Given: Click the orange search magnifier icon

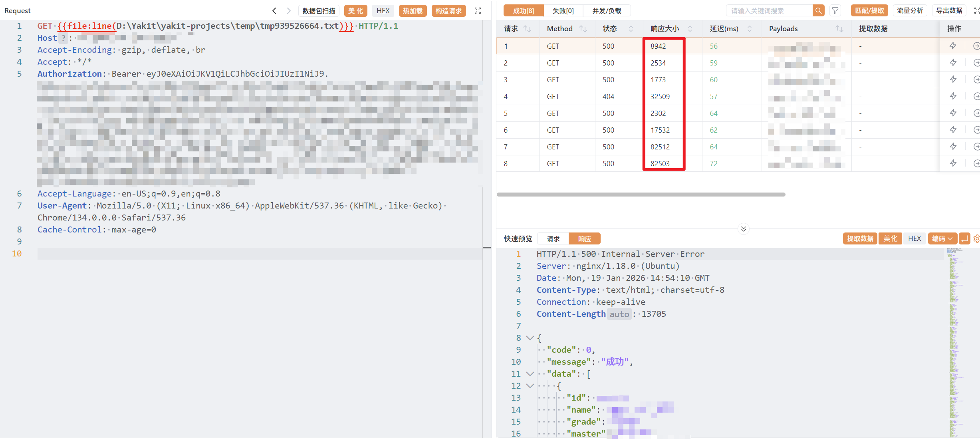Looking at the screenshot, I should 818,11.
